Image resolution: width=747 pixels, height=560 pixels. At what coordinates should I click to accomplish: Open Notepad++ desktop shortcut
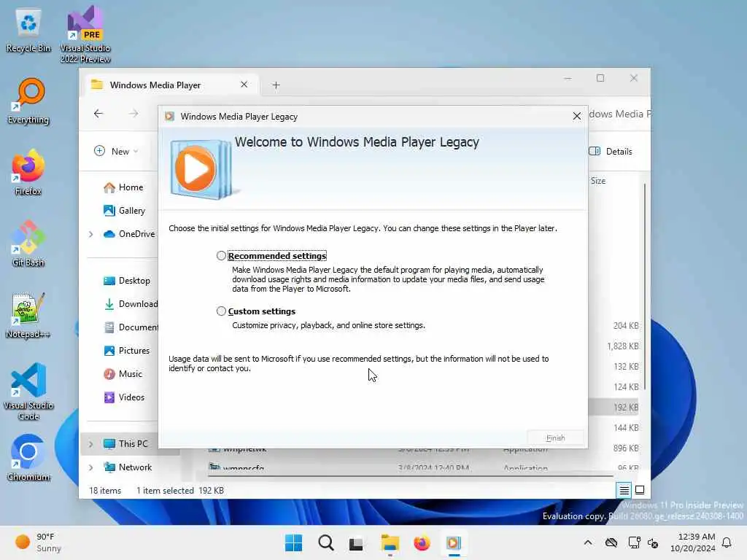click(x=28, y=315)
